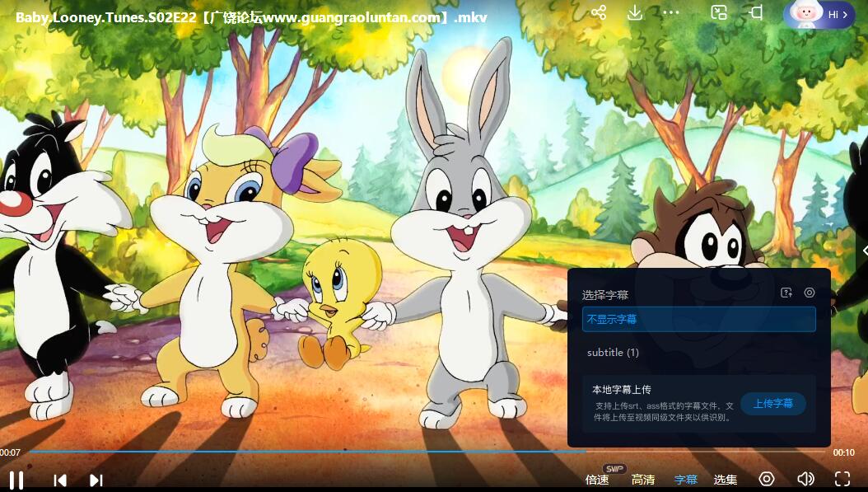Enter fullscreen mode
The image size is (868, 492).
842,479
